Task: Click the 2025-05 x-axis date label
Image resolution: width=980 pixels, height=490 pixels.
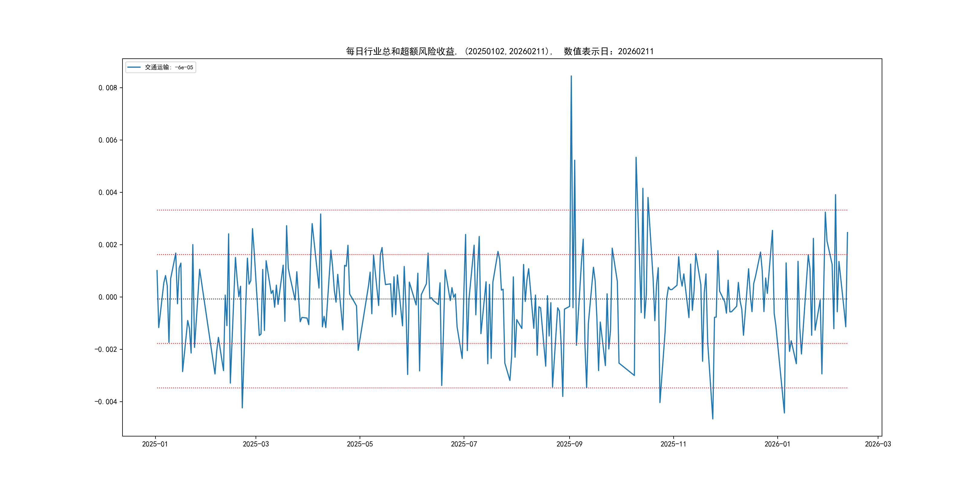Action: [x=360, y=444]
